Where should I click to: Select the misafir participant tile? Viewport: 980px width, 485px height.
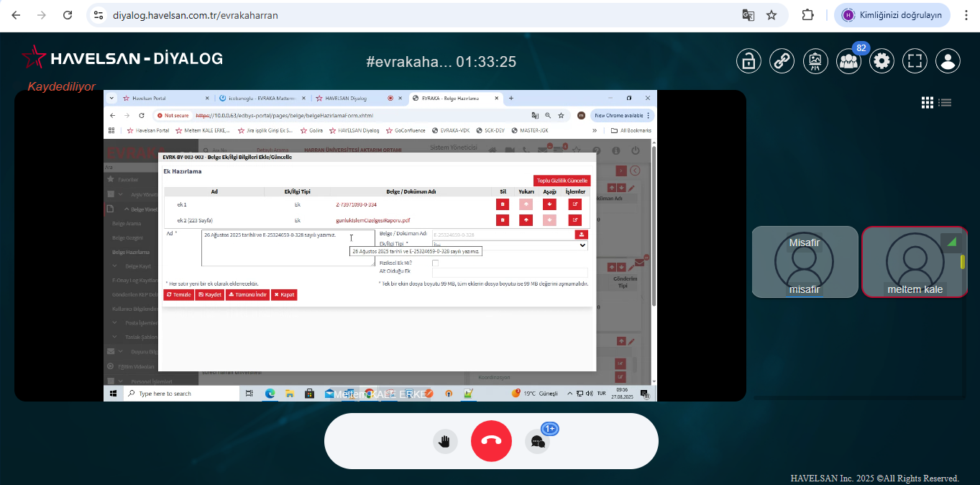click(x=805, y=262)
